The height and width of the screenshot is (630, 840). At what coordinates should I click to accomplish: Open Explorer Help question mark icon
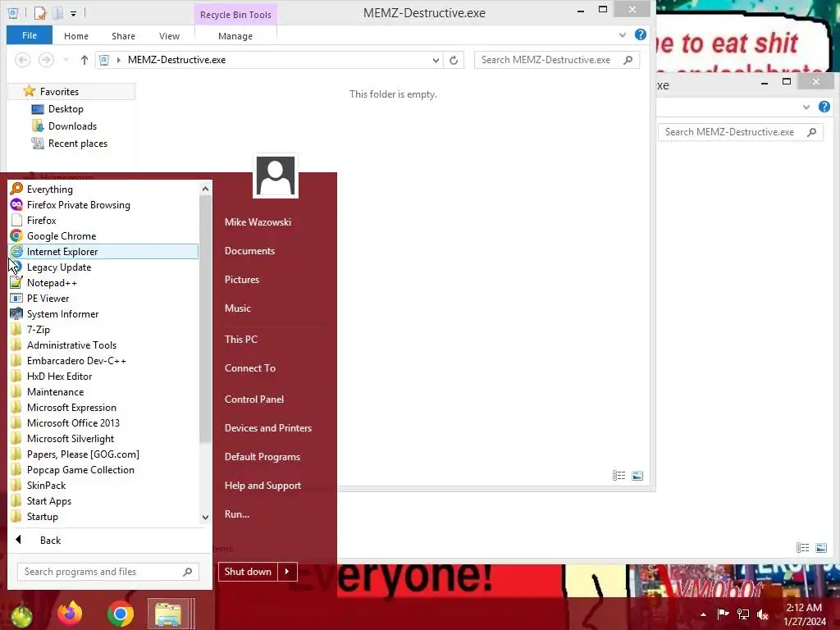click(640, 34)
